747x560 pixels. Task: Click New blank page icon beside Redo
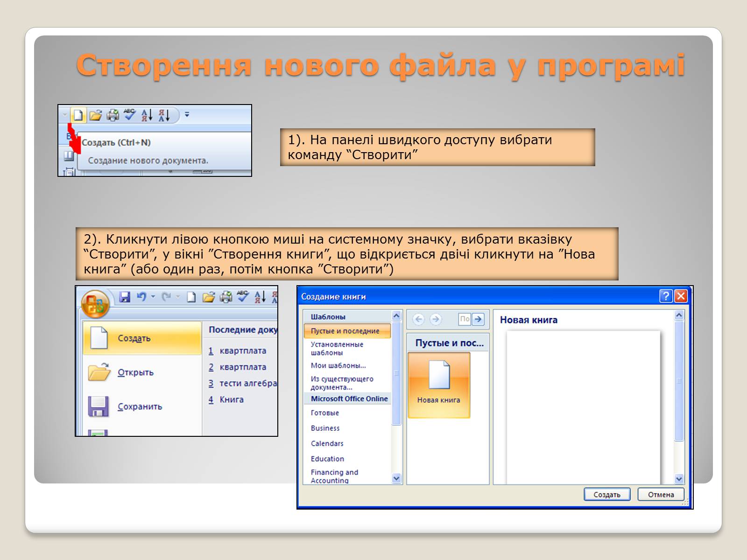191,297
